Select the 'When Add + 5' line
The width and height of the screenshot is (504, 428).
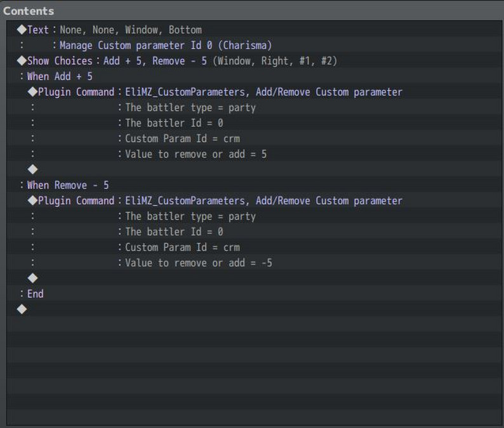click(60, 77)
